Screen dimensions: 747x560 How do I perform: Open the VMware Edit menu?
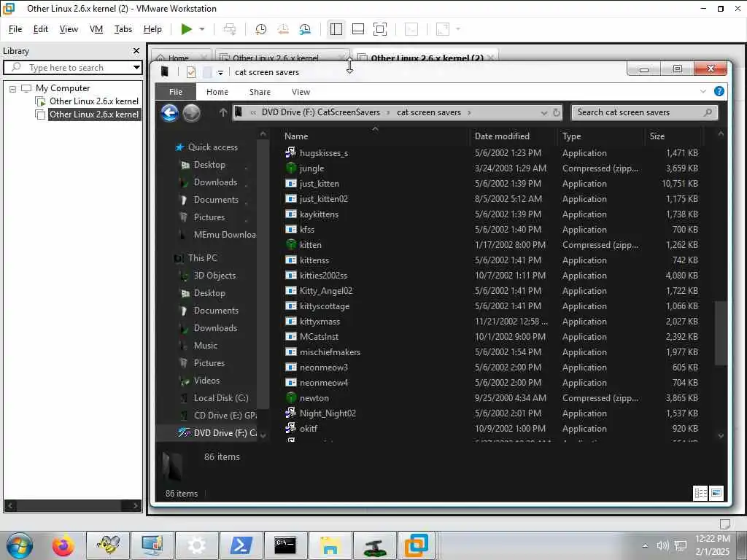pyautogui.click(x=41, y=29)
